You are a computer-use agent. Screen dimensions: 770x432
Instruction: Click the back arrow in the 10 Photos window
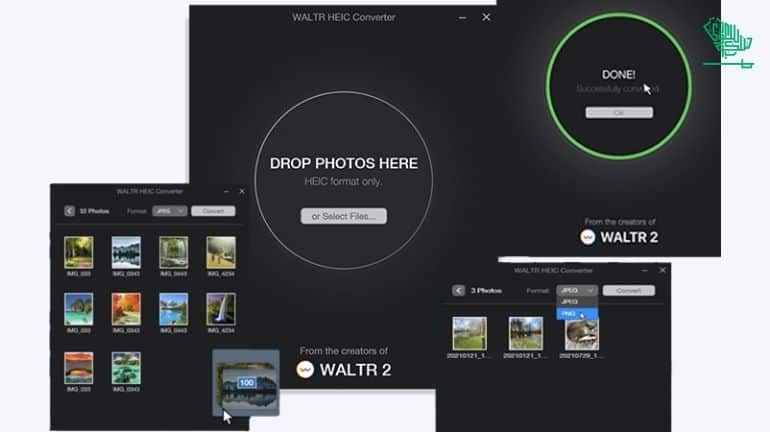[69, 211]
